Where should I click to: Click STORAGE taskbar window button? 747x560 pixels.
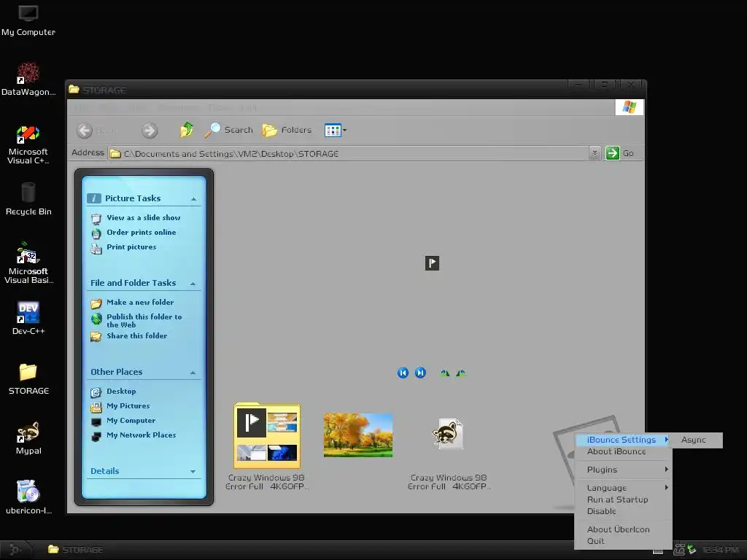coord(76,550)
